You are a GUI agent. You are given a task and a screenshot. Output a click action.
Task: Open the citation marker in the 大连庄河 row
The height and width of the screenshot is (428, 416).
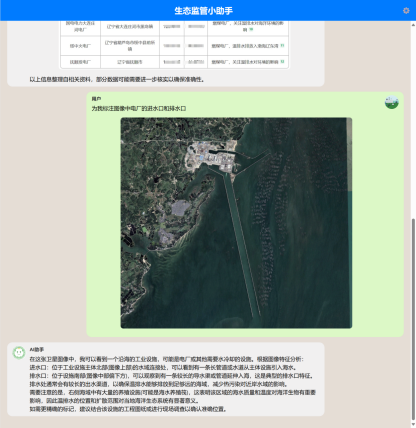[x=252, y=29]
